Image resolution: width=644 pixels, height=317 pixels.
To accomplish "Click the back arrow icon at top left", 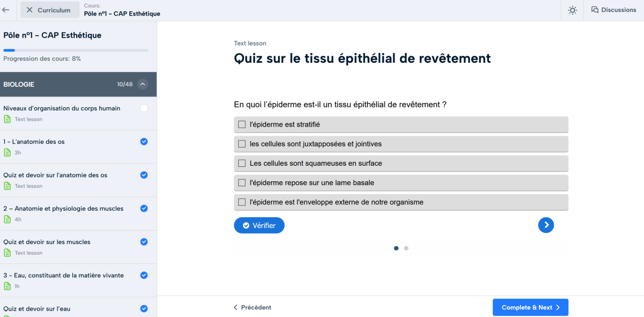I will [6, 10].
